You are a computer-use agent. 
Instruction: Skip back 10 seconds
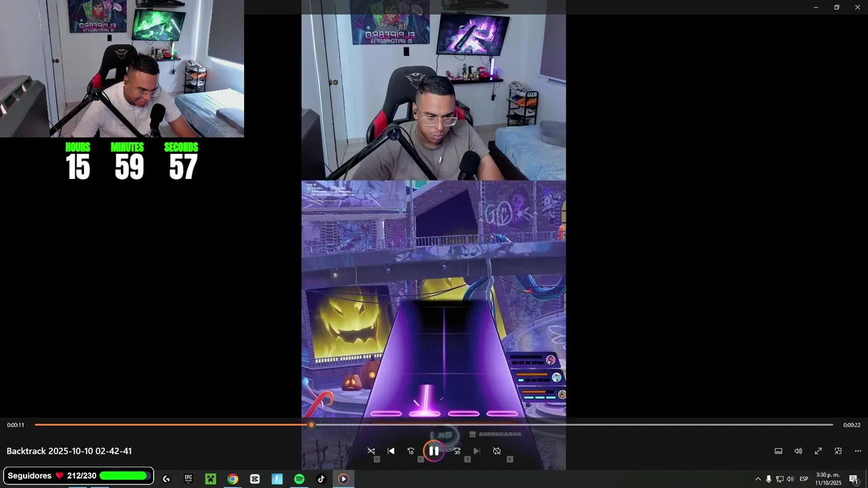point(411,451)
